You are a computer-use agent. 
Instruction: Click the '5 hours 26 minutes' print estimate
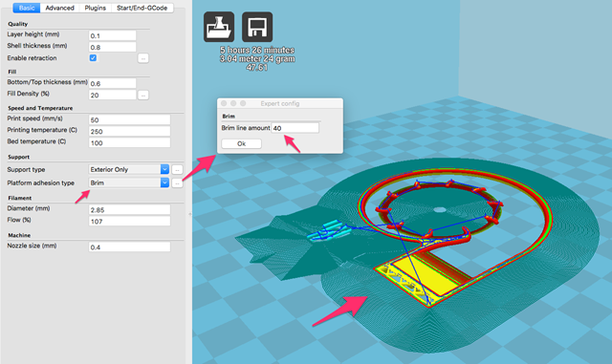click(257, 50)
